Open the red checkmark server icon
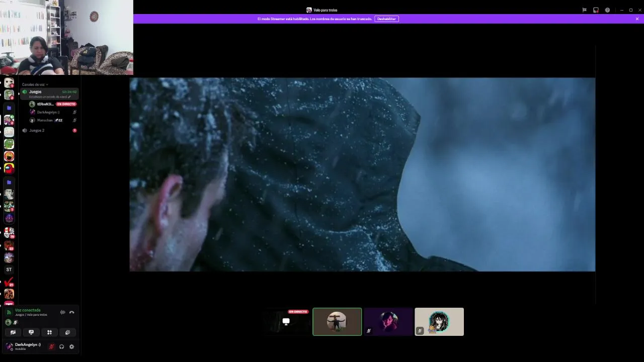The image size is (644, 362). (x=9, y=282)
